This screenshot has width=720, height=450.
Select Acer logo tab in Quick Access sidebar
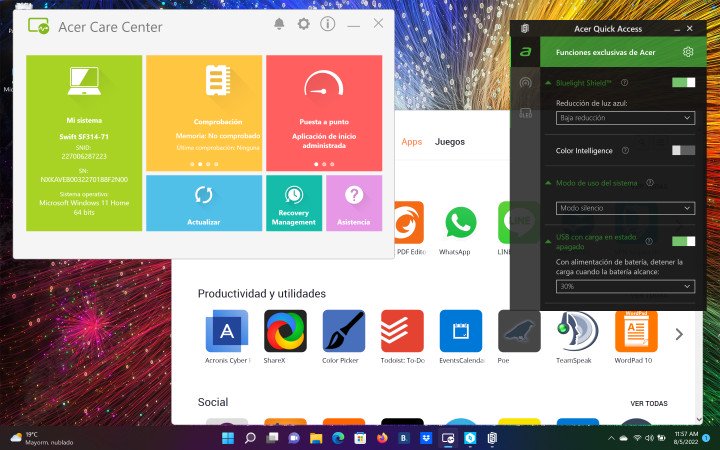525,52
